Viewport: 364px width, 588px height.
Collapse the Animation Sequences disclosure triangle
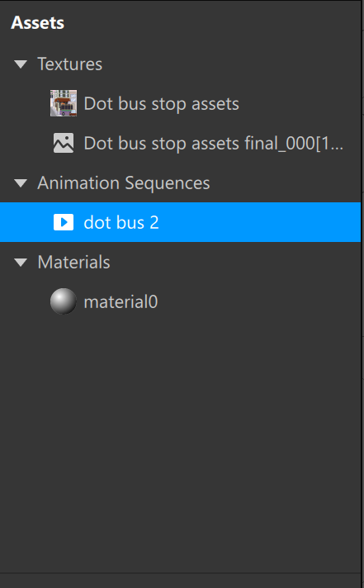coord(21,183)
